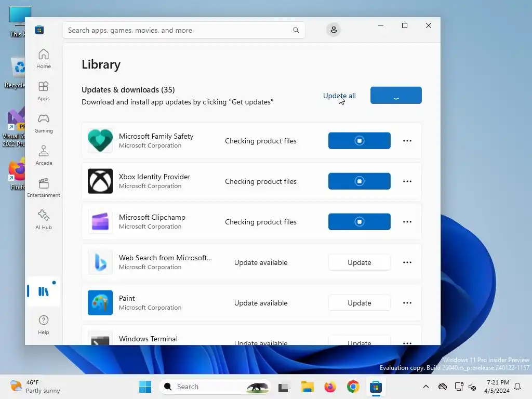Select the Windows Terminal app name
Screen dimensions: 532x399
click(148, 339)
